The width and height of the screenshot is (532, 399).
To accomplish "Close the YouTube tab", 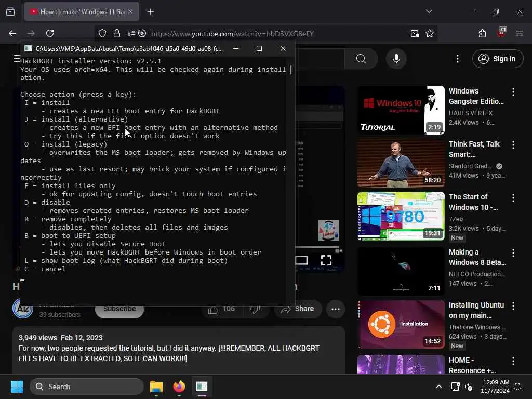I will point(130,11).
